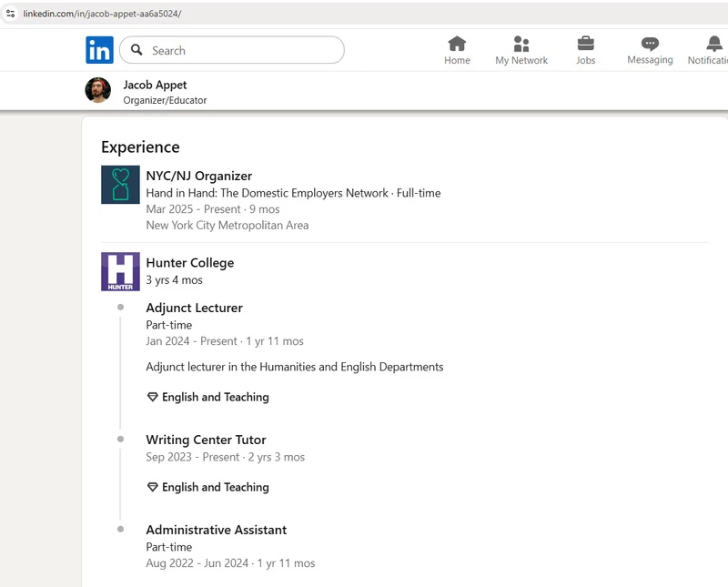Click the Adjunct Lecturer role title
Viewport: 728px width, 587px height.
click(194, 308)
